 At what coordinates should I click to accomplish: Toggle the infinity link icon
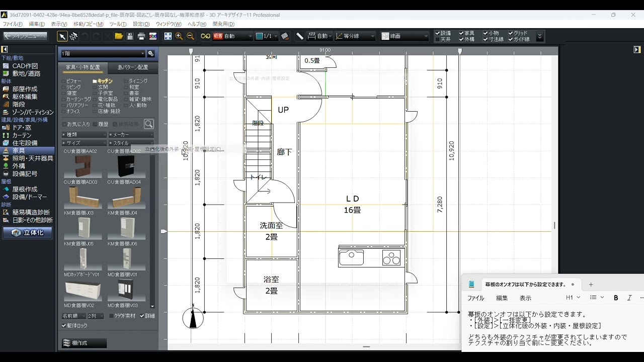pos(205,36)
